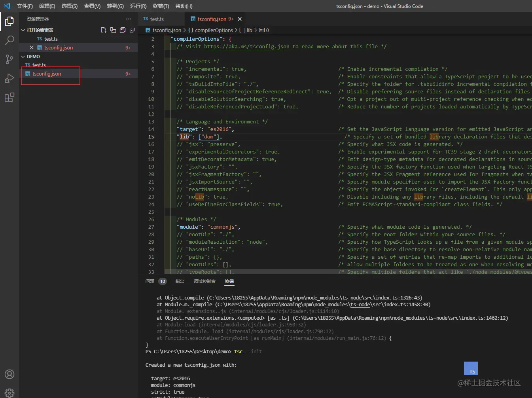
Task: Open the 编辑(E) menu
Action: tap(47, 6)
